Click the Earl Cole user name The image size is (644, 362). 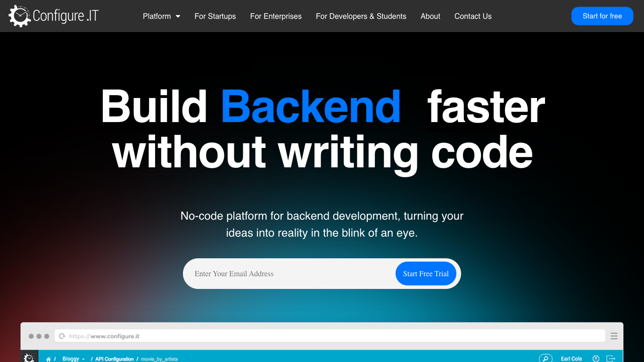(x=571, y=359)
